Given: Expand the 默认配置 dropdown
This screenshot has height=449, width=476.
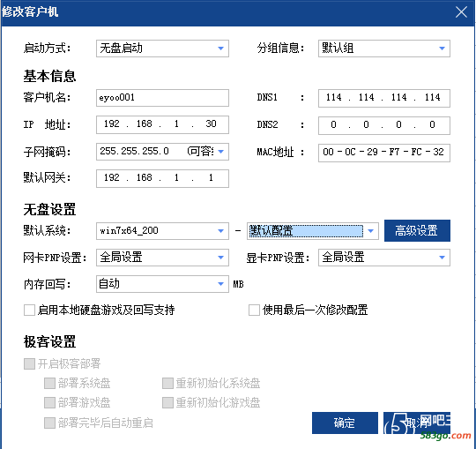Looking at the screenshot, I should [x=313, y=231].
